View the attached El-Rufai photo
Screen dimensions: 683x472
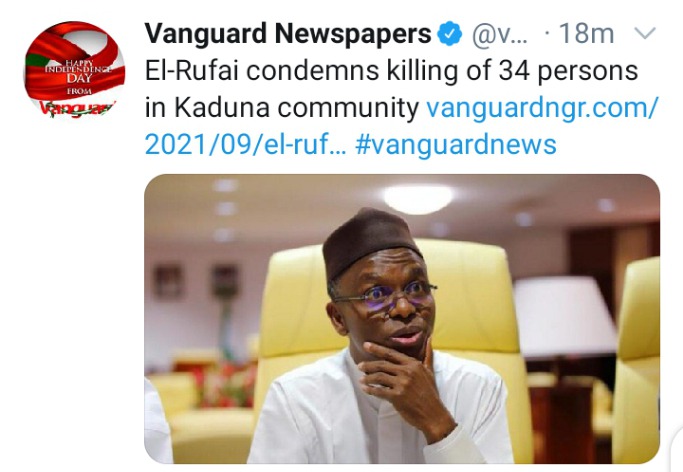point(402,319)
